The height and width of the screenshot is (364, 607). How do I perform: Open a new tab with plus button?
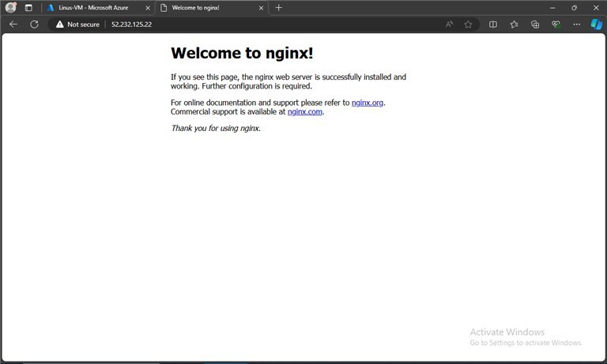pos(278,8)
